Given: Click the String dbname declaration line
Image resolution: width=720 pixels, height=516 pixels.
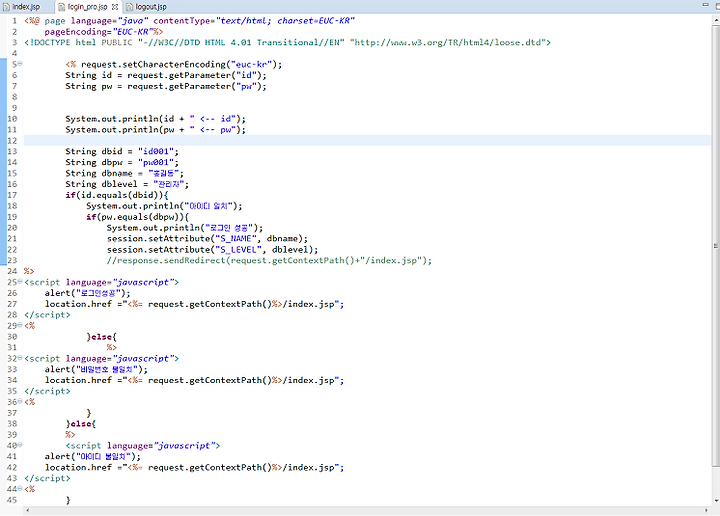Looking at the screenshot, I should 124,174.
